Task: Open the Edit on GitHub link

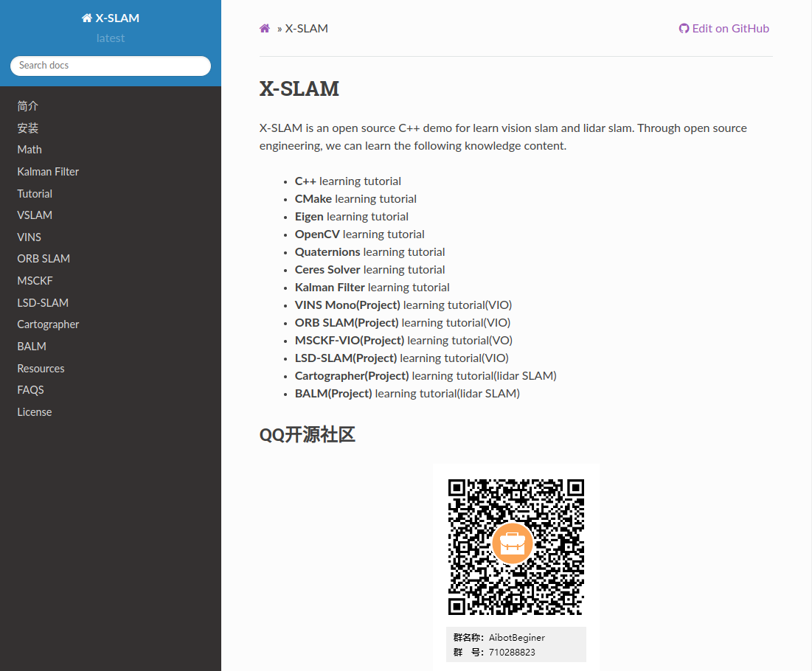Action: click(724, 29)
